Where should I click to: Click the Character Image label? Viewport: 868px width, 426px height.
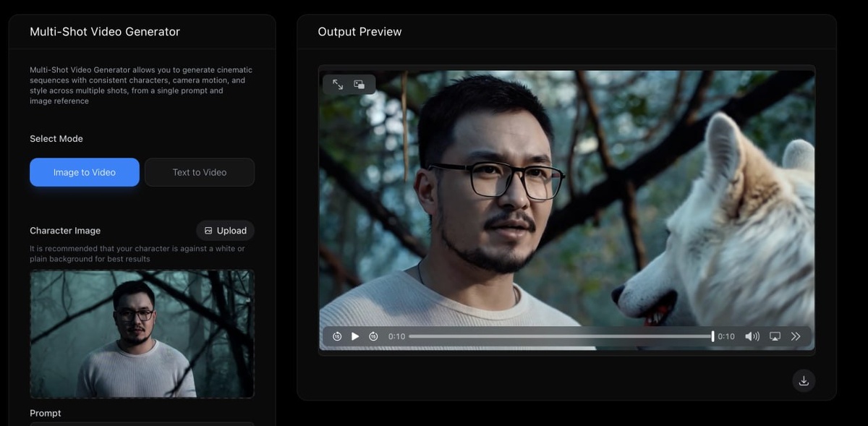(65, 231)
